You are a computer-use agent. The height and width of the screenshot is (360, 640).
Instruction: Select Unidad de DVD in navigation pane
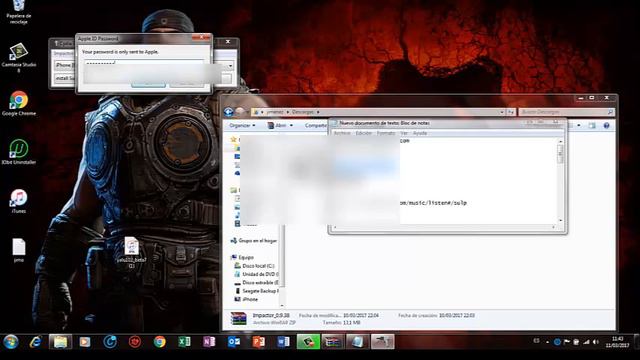[256, 274]
